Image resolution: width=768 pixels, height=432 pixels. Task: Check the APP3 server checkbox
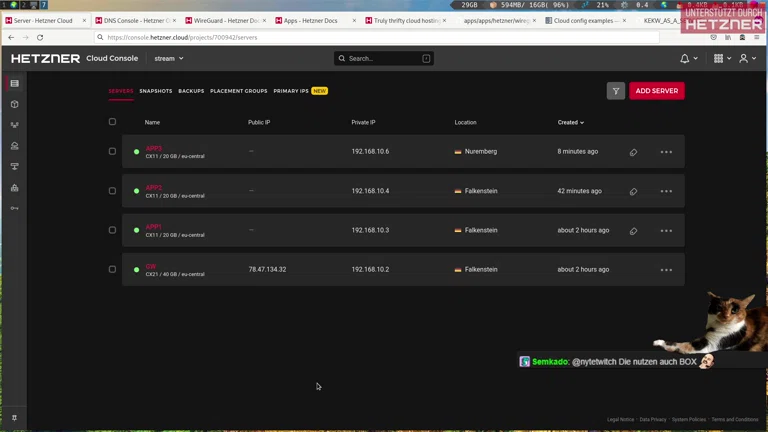[x=112, y=151]
